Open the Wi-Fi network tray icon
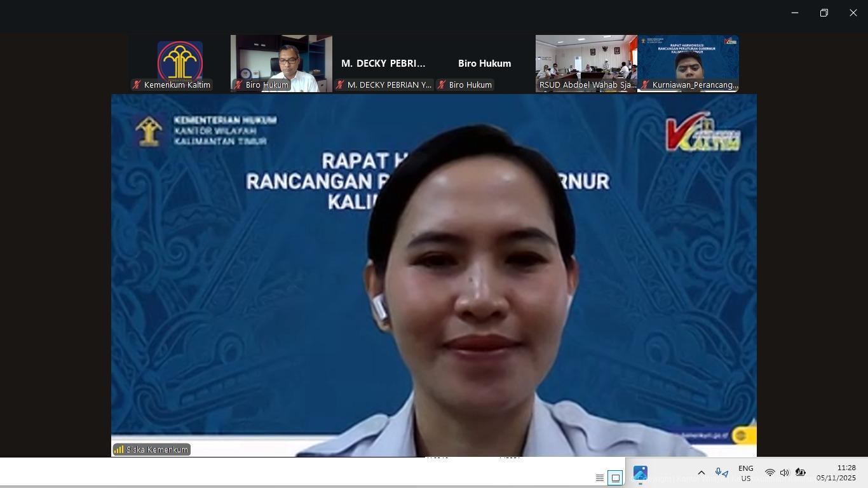Viewport: 868px width, 488px height. [770, 473]
